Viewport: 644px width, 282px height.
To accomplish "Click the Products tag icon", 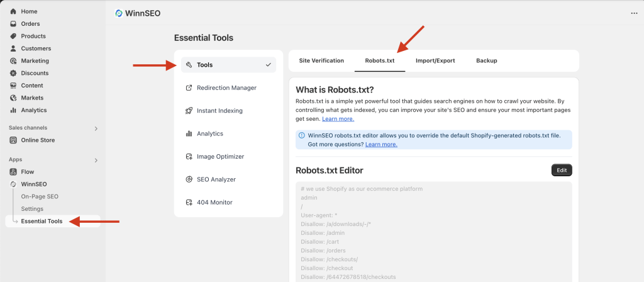I will (13, 36).
